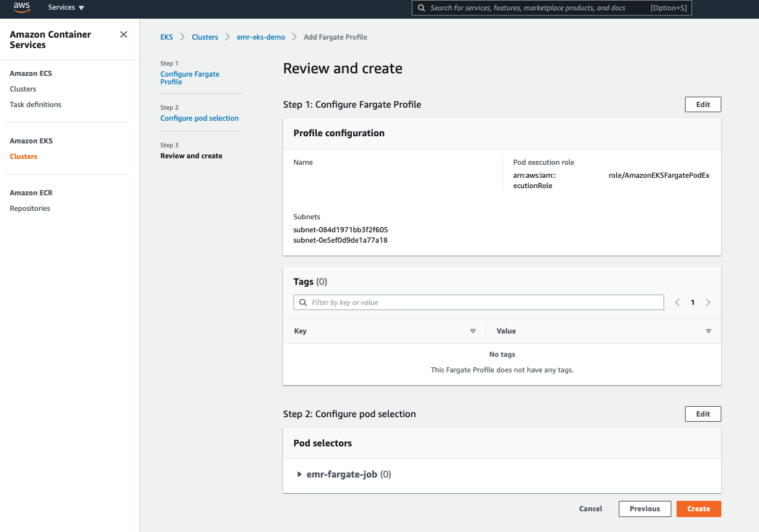Open Configure pod selection step link

click(199, 118)
